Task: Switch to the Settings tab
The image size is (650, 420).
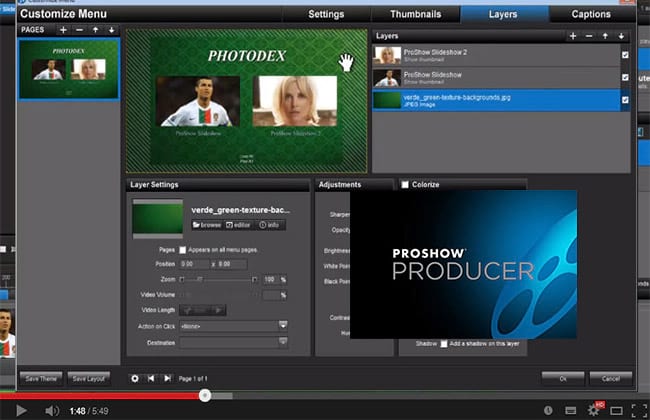Action: click(x=326, y=14)
